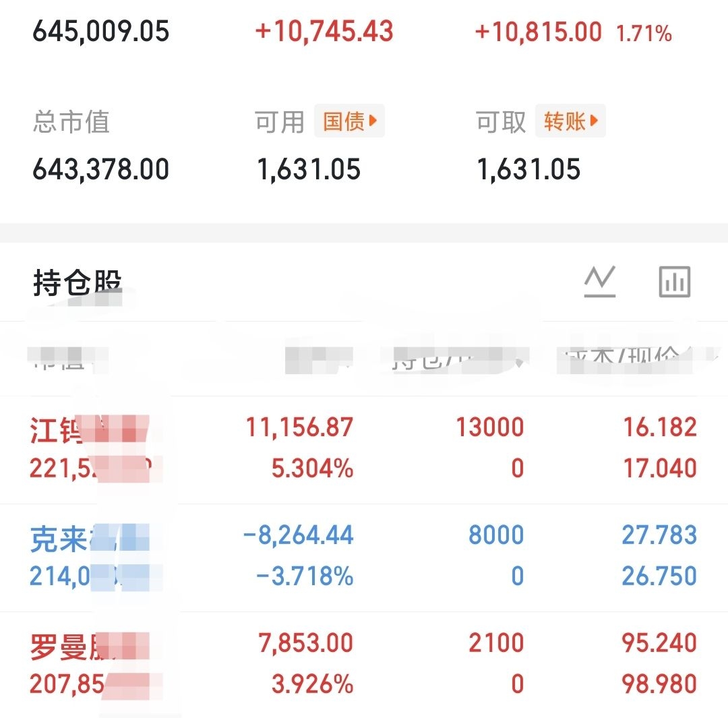Image resolution: width=728 pixels, height=718 pixels.
Task: Open the bar chart statistics icon
Action: [674, 282]
